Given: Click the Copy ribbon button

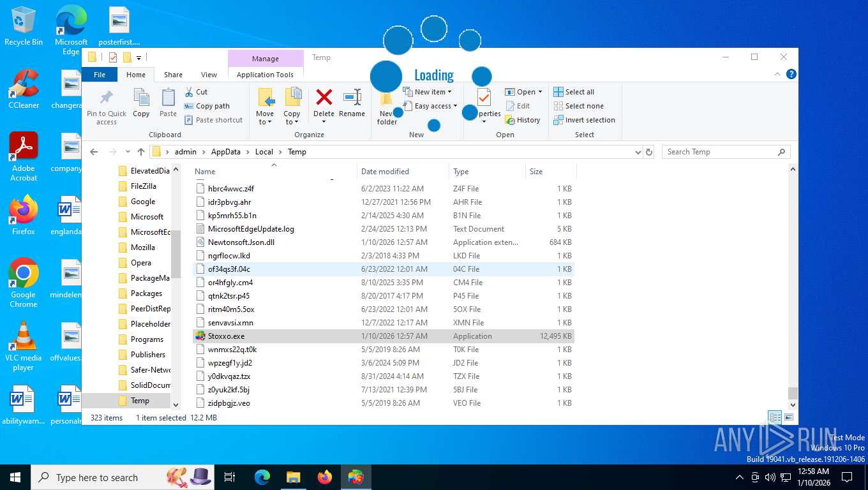Looking at the screenshot, I should [x=141, y=103].
